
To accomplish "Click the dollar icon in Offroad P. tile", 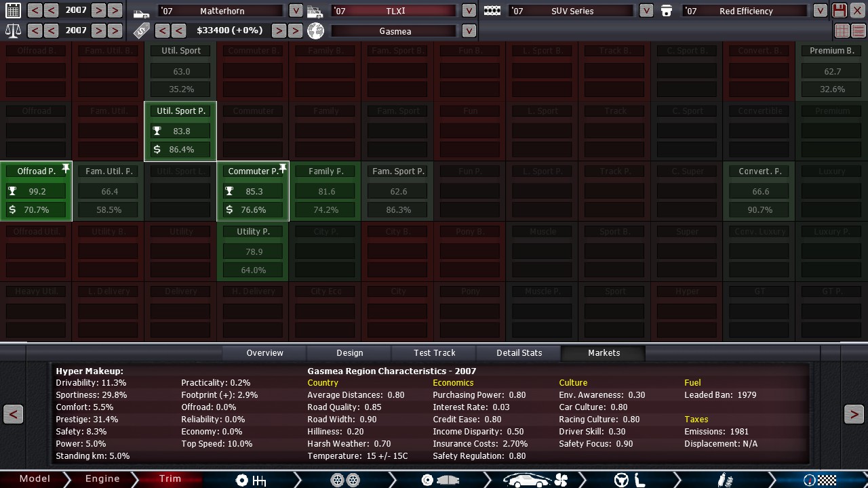I will pyautogui.click(x=12, y=209).
